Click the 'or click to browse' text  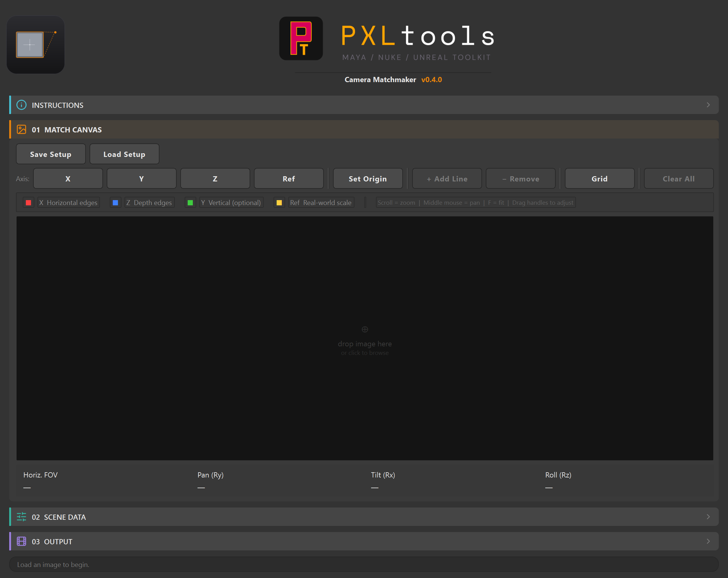[x=365, y=353]
